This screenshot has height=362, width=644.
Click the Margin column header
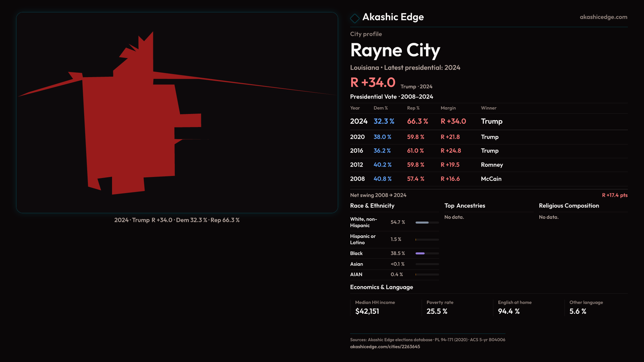tap(448, 108)
